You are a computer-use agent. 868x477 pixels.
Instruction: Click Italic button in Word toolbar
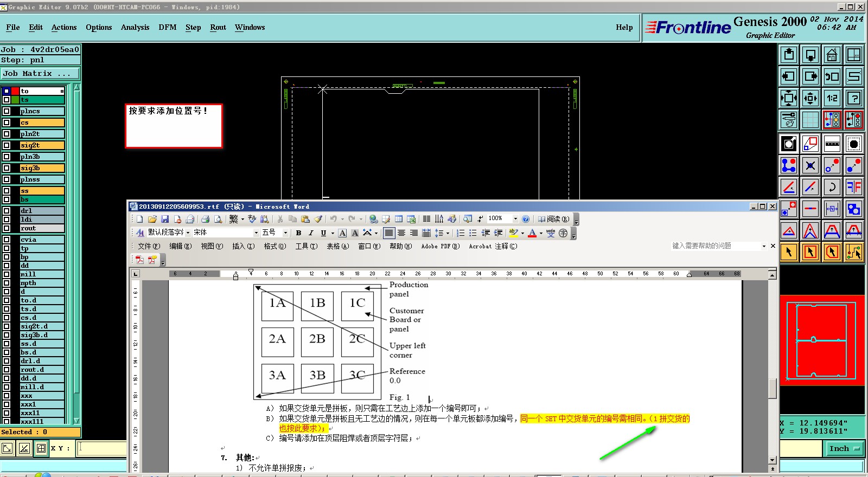point(311,233)
